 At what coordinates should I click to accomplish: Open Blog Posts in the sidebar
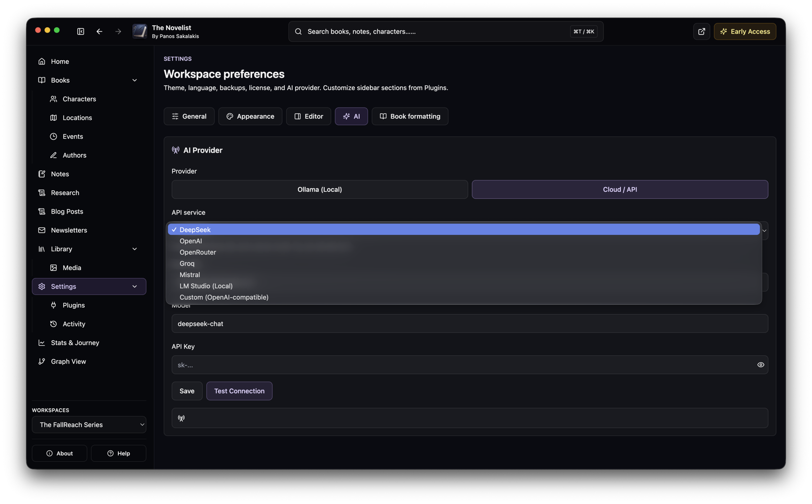pyautogui.click(x=89, y=211)
